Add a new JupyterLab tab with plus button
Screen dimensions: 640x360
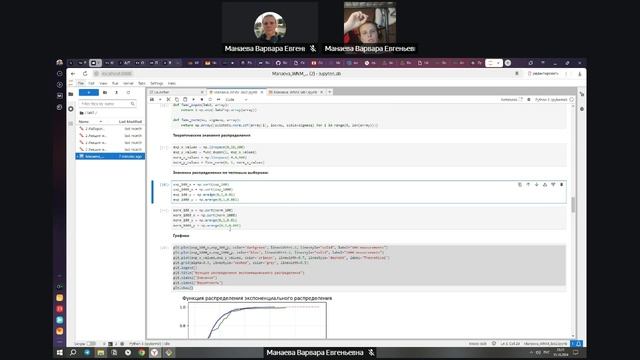pos(330,92)
